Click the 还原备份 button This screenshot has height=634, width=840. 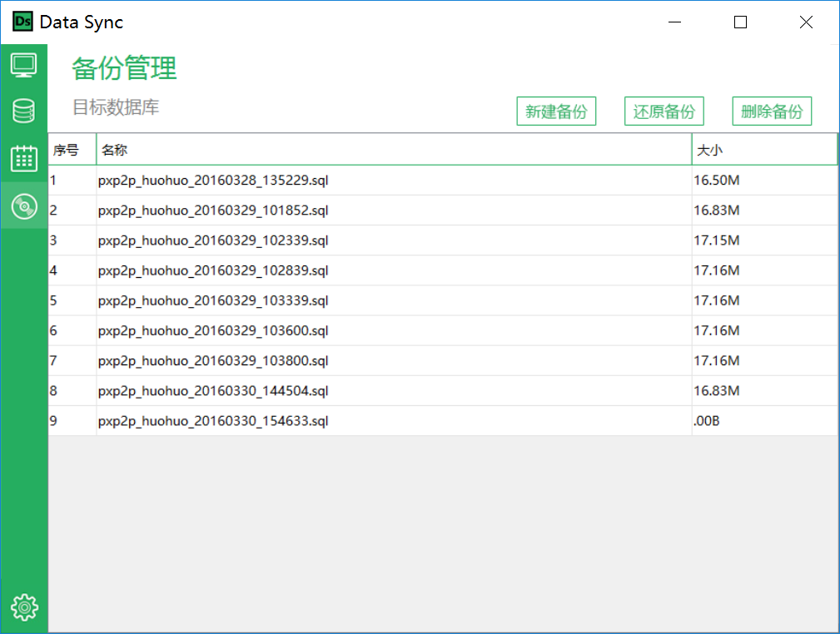pos(664,111)
